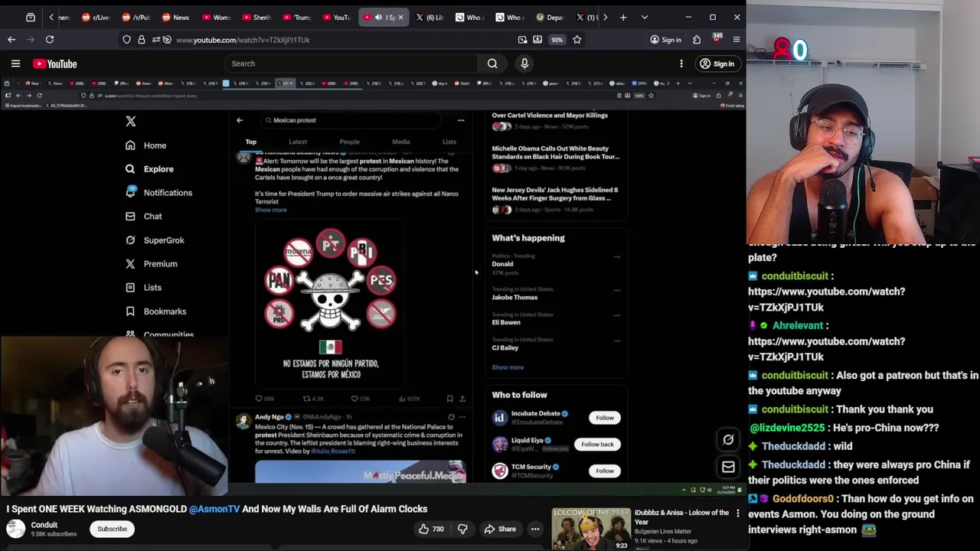The width and height of the screenshot is (980, 551).
Task: Follow back Liquid Eiya
Action: (597, 445)
